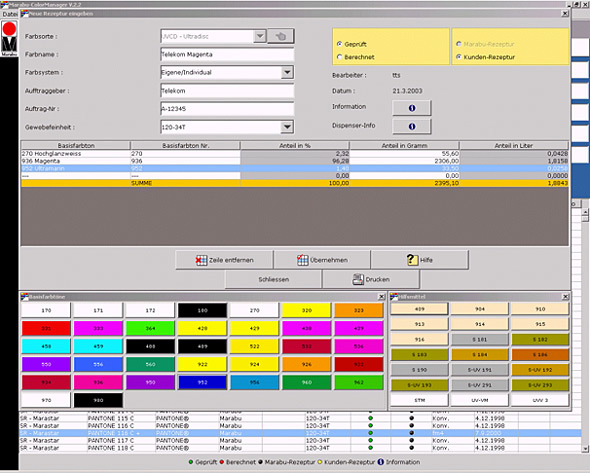Pick light blue base colour swatch 956
The image size is (590, 473).
click(x=254, y=382)
